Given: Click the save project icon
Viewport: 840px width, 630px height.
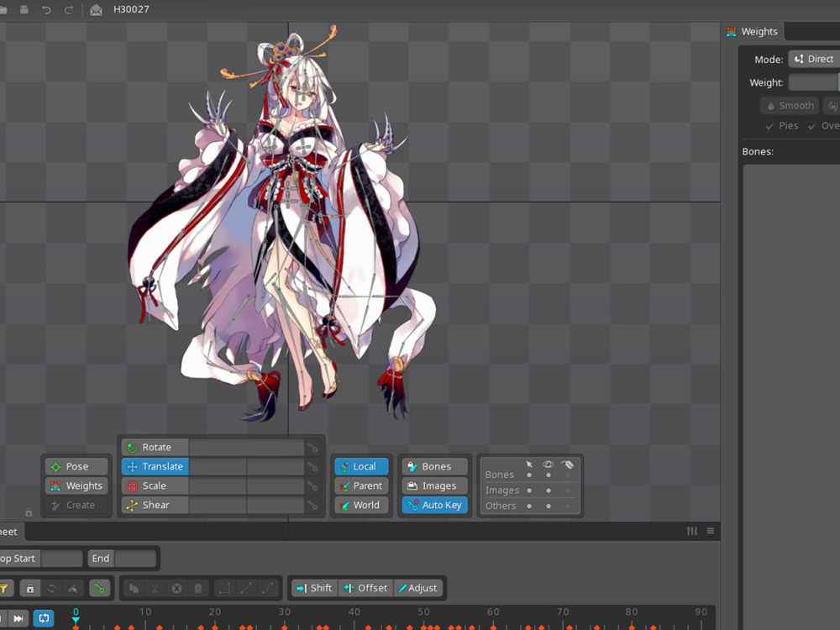Looking at the screenshot, I should [24, 9].
